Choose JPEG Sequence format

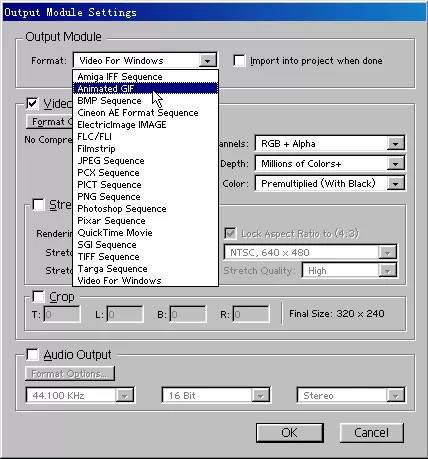145,161
